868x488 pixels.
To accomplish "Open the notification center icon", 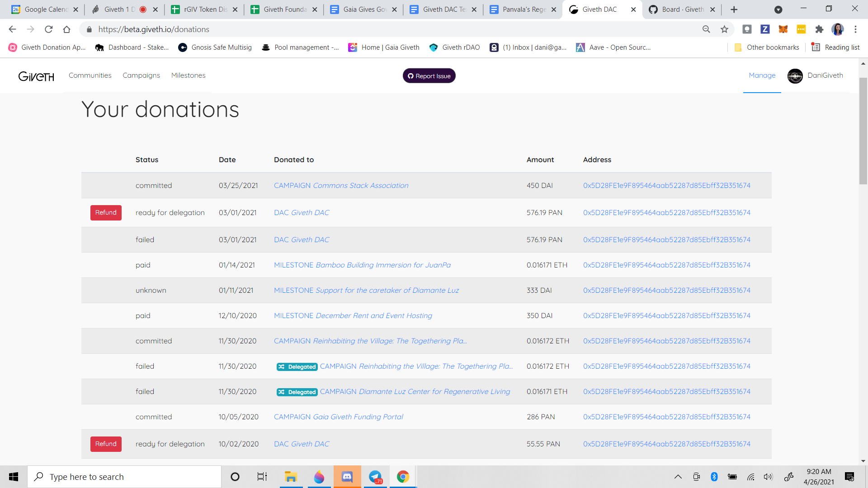I will click(849, 477).
